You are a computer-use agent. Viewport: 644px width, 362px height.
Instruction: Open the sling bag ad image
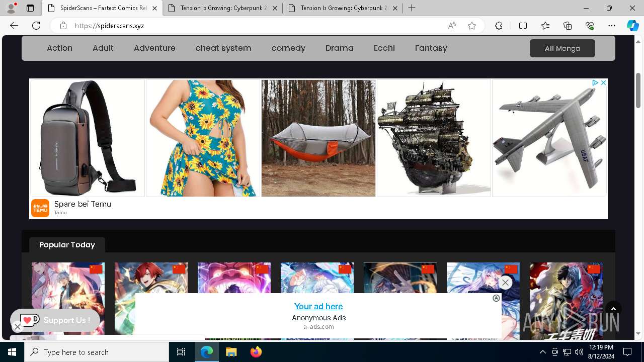click(88, 138)
